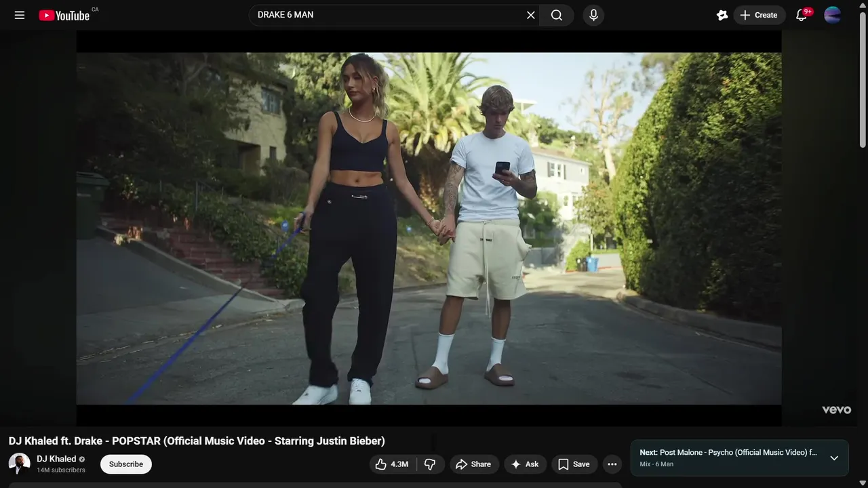Open the hamburger guide menu
This screenshot has height=488, width=868.
click(x=20, y=15)
